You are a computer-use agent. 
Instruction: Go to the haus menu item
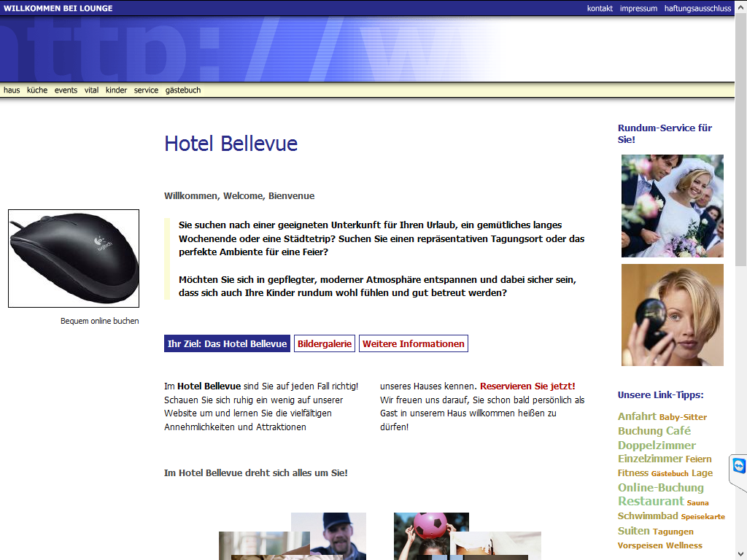click(12, 90)
